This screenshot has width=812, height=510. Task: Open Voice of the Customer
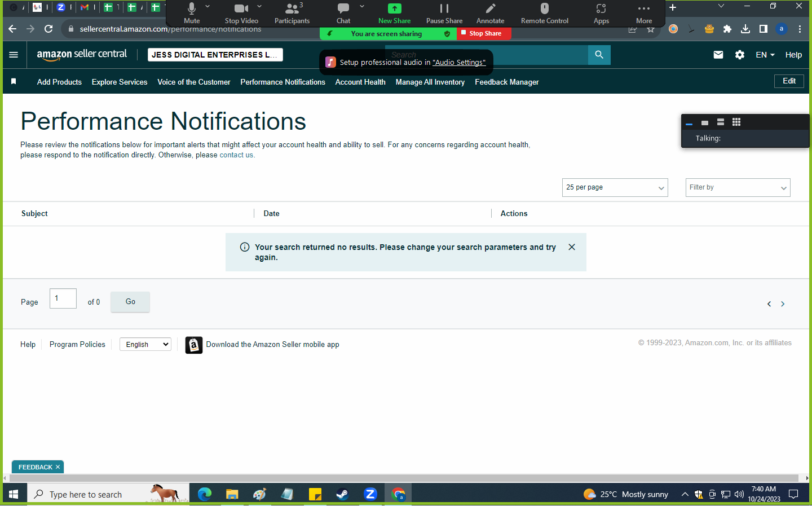coord(194,82)
